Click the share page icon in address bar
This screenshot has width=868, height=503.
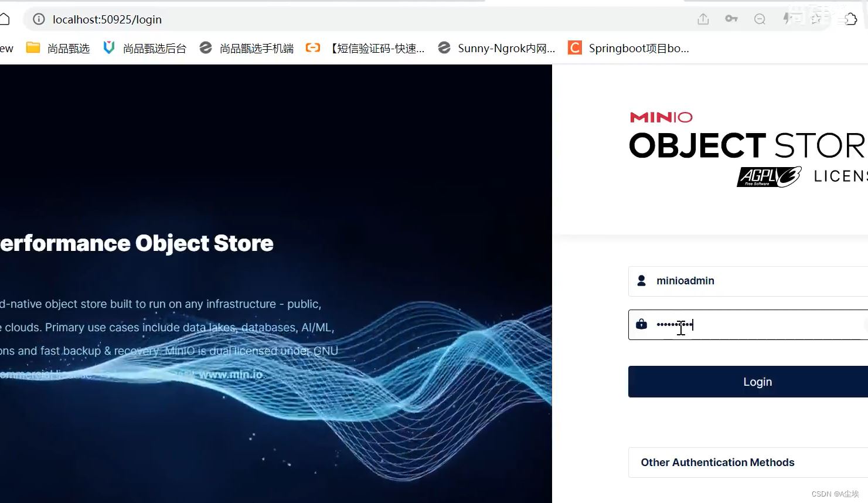703,19
